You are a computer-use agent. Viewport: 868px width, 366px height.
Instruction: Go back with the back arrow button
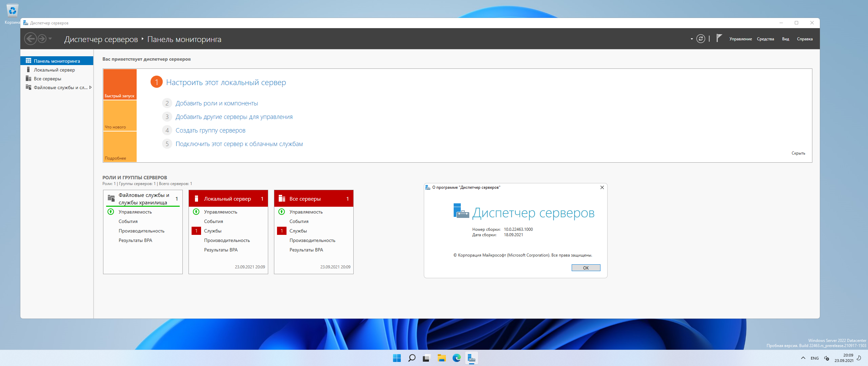click(x=30, y=39)
